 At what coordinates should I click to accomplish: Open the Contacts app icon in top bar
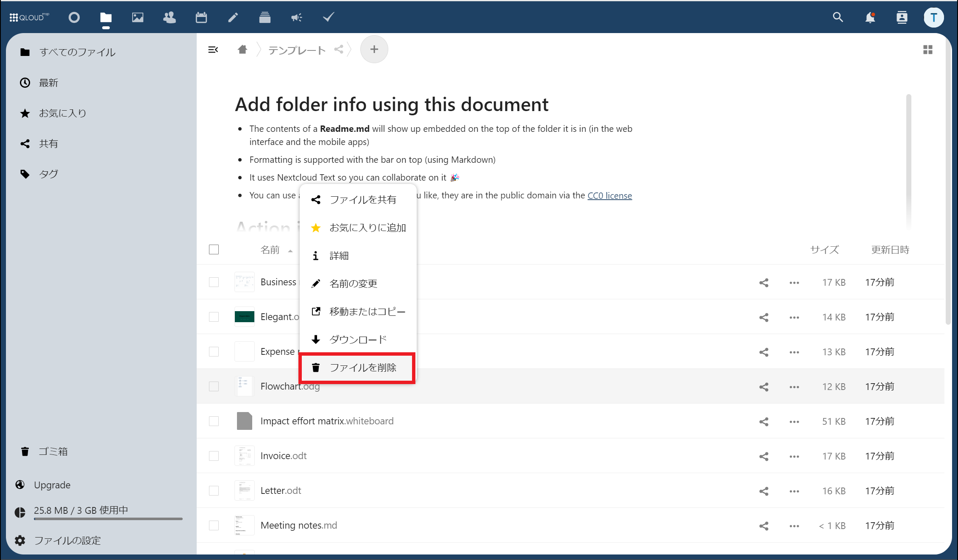tap(170, 17)
